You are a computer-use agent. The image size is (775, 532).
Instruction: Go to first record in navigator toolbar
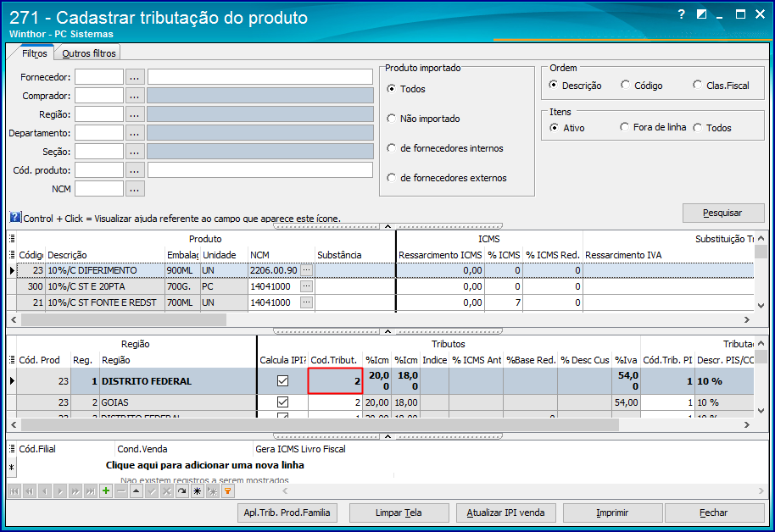(x=14, y=491)
